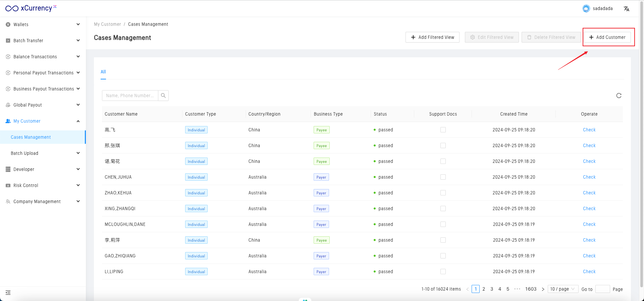Toggle Support Docs checkbox for LI,LIPING
Screen dimensions: 644x301
[x=443, y=272]
